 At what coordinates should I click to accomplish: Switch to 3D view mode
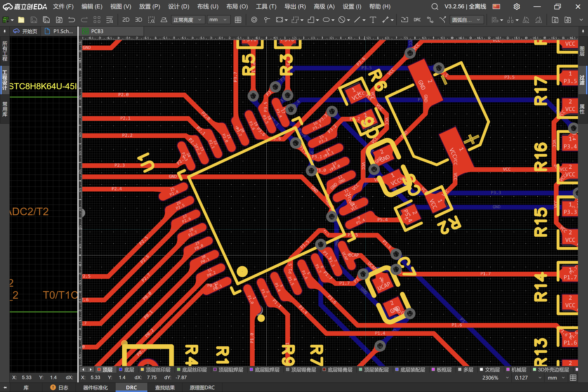[138, 20]
